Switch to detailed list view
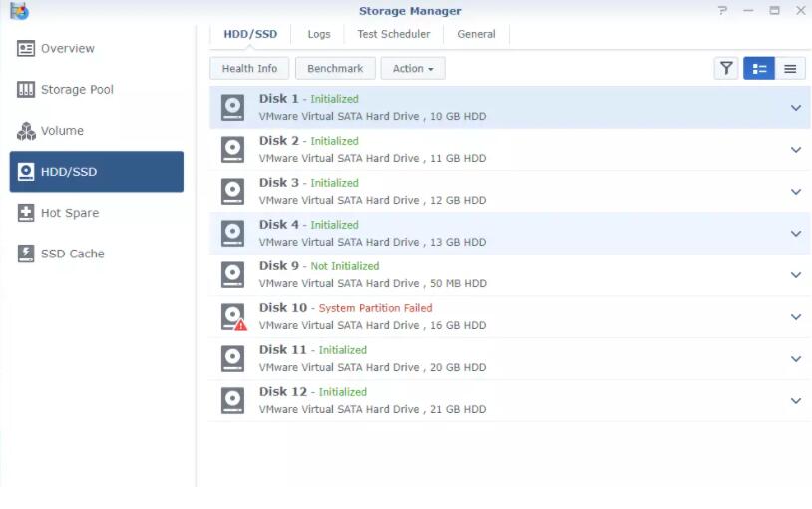This screenshot has height=509, width=812. [759, 68]
